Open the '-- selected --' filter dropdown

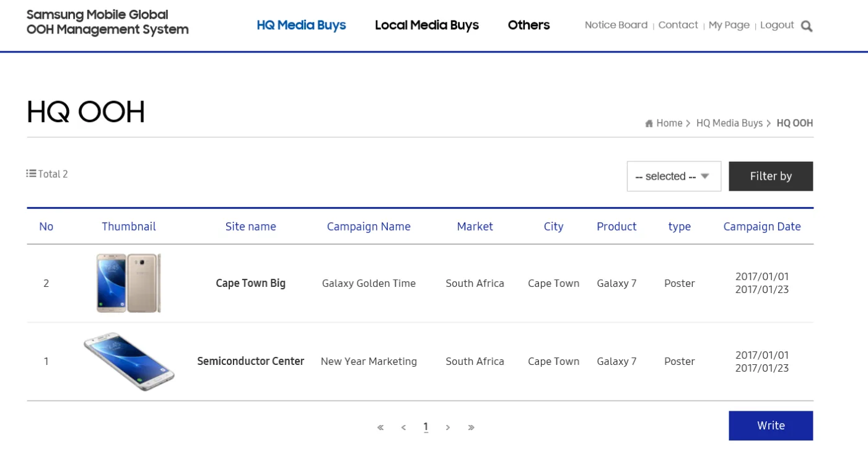[674, 177]
